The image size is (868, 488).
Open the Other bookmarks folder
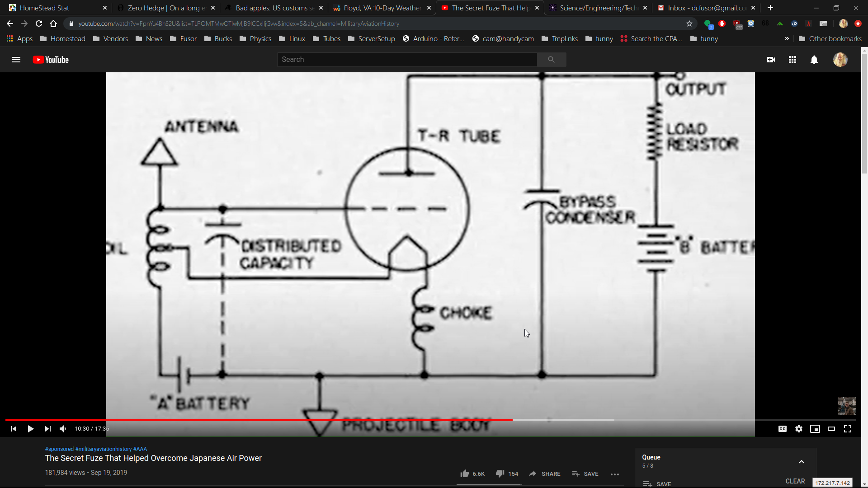[830, 39]
